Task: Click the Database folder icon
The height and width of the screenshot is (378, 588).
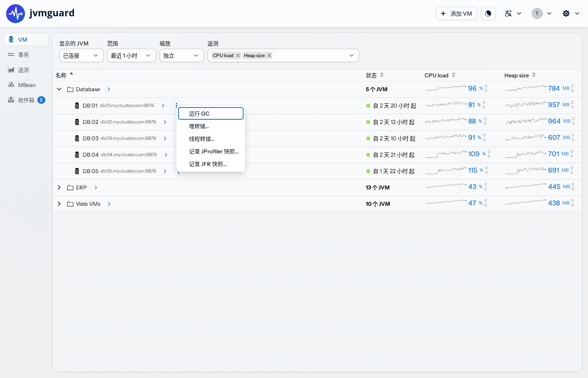Action: point(71,89)
